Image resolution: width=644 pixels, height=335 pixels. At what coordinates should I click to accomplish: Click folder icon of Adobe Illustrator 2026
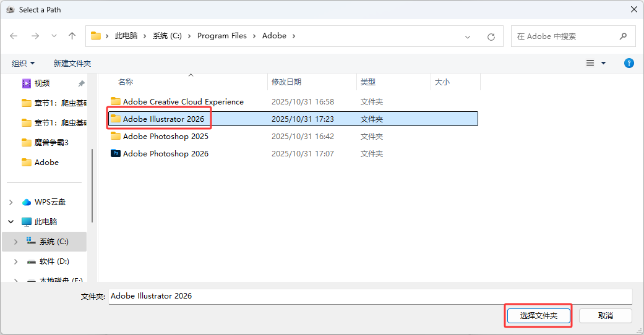116,119
